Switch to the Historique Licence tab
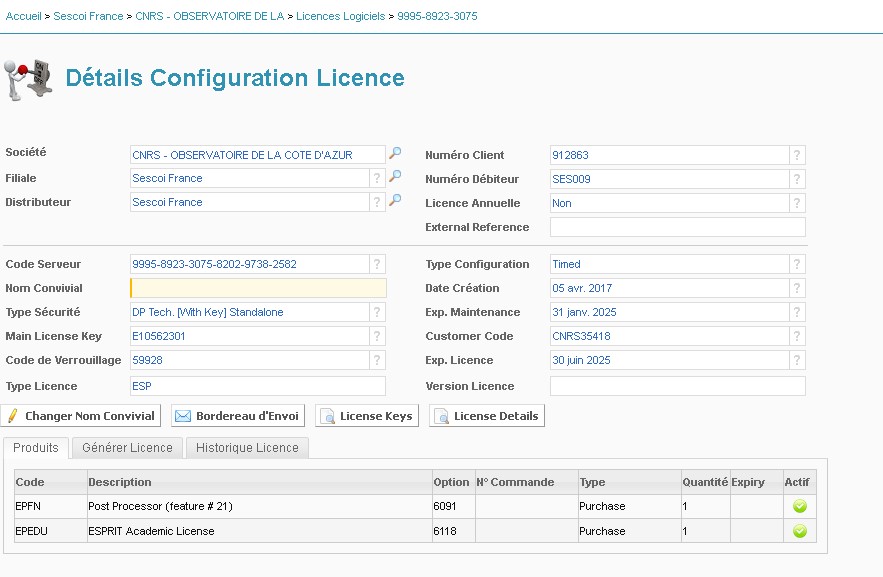This screenshot has height=577, width=883. point(247,448)
